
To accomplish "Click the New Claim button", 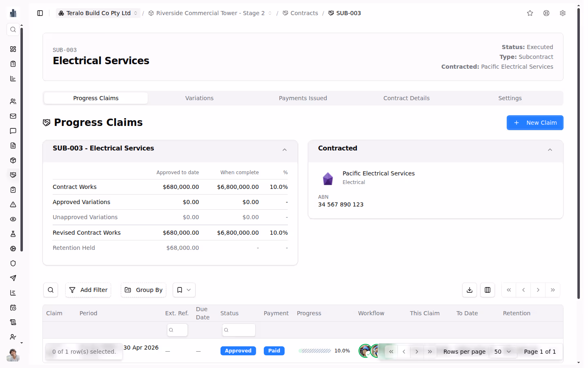I will [535, 123].
